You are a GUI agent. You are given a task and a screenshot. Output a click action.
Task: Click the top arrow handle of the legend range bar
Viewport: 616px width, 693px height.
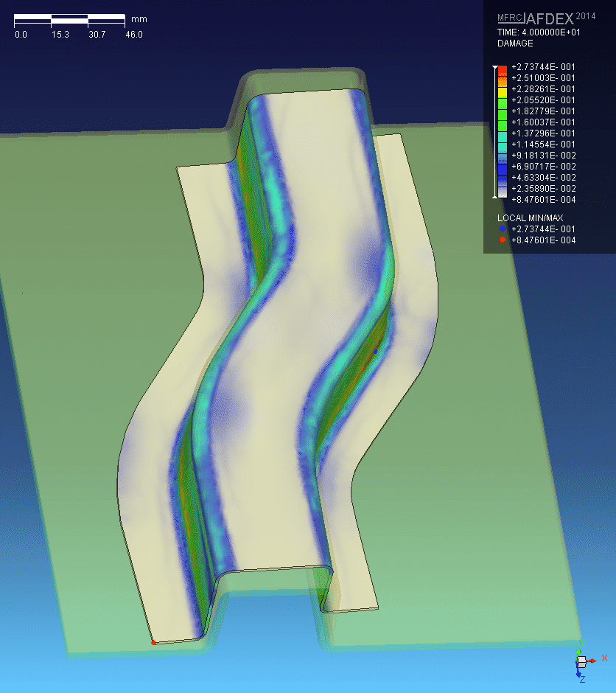coord(494,68)
